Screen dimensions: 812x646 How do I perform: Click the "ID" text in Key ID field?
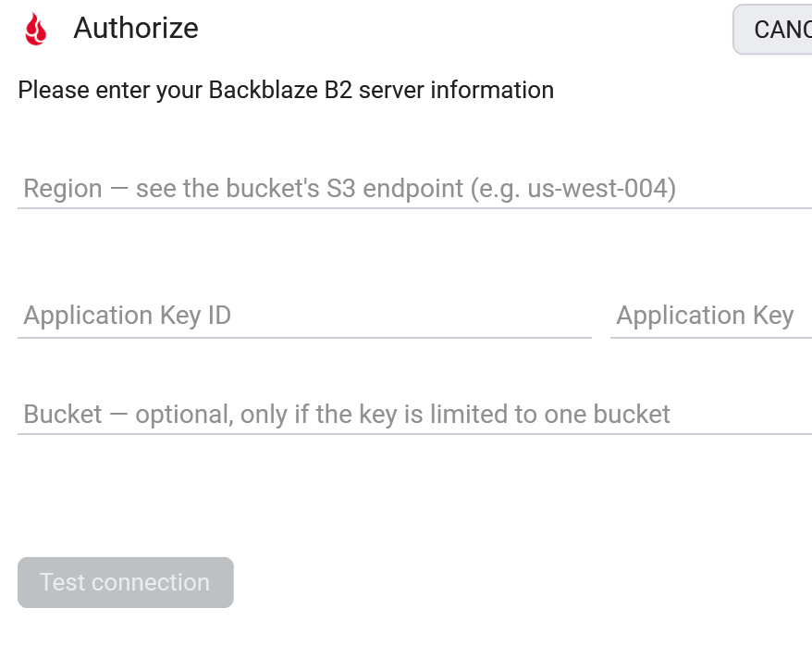(219, 316)
